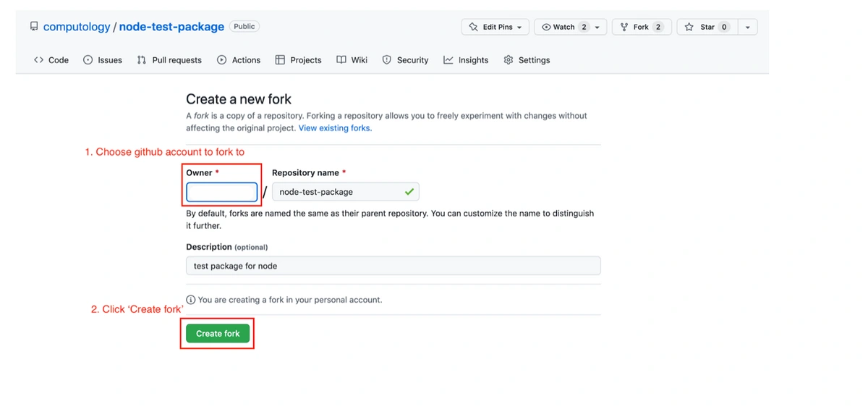Expand the Watch options dropdown arrow
The width and height of the screenshot is (868, 407).
[597, 27]
